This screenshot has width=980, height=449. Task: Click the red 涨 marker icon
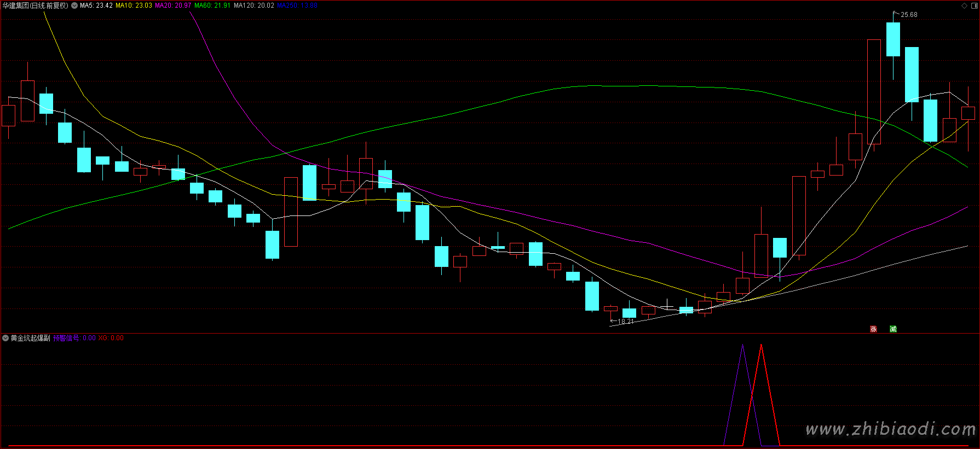[x=873, y=329]
